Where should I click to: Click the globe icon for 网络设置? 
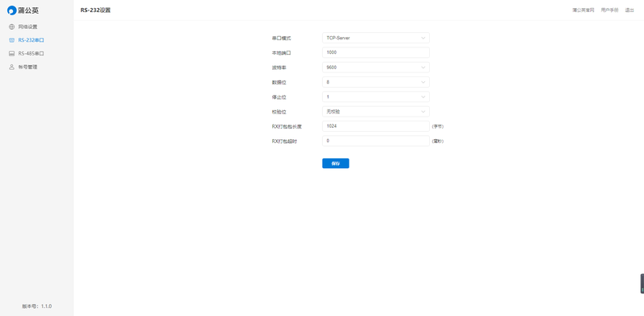point(11,27)
